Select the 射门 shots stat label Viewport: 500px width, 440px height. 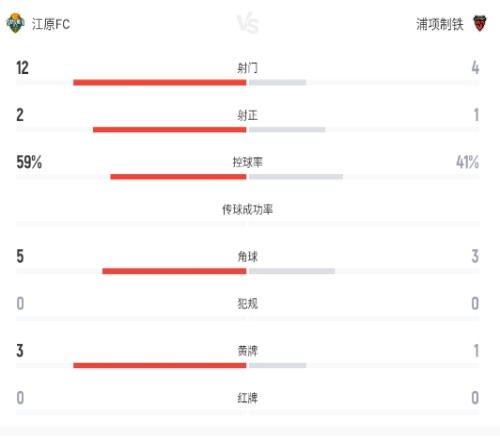247,68
